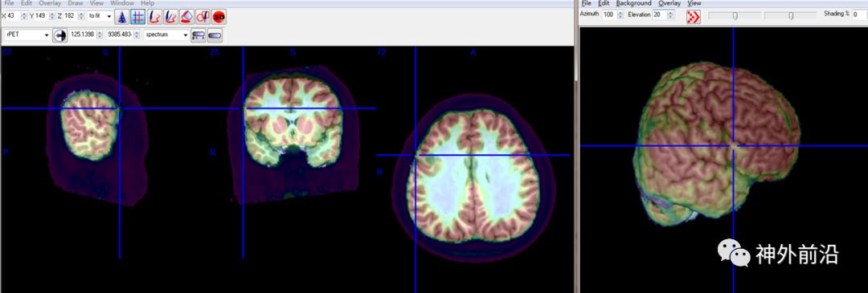Click the black-white contrast circle icon
868x293 pixels.
click(59, 35)
